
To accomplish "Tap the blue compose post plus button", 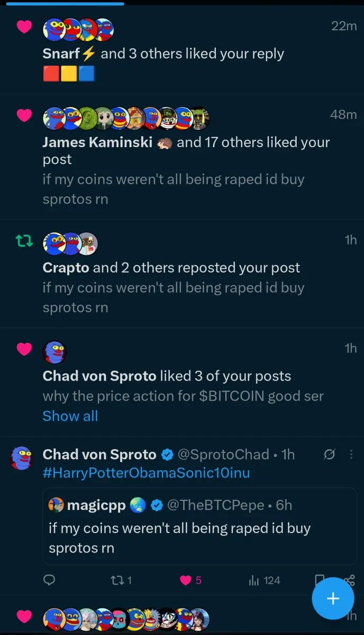I will (333, 598).
